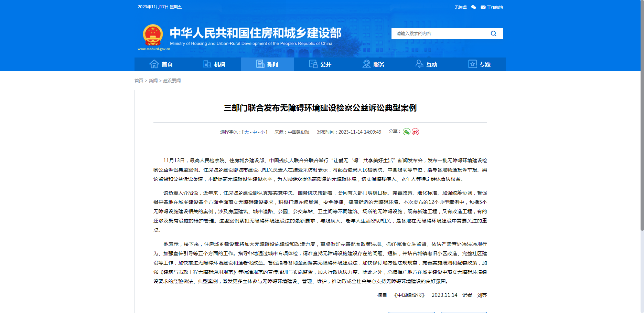The width and height of the screenshot is (644, 313).
Task: Switch to 互动 navigation tab
Action: [427, 64]
